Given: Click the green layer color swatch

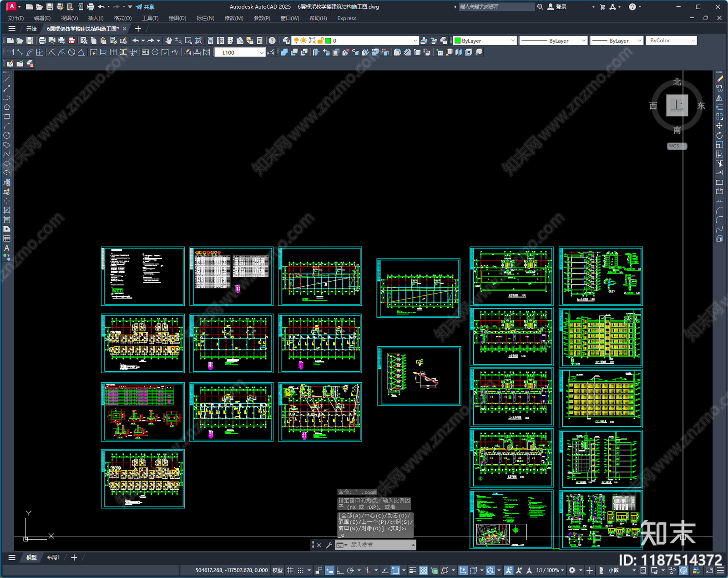Looking at the screenshot, I should 328,41.
